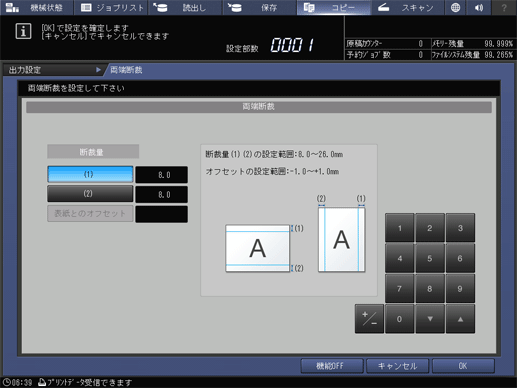The image size is (517, 388).
Task: Click the メモリー残量 99.999% readout
Action: pos(472,44)
